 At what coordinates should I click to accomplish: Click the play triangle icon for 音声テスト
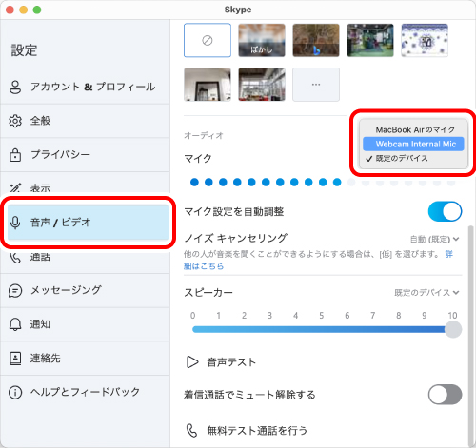tap(192, 362)
